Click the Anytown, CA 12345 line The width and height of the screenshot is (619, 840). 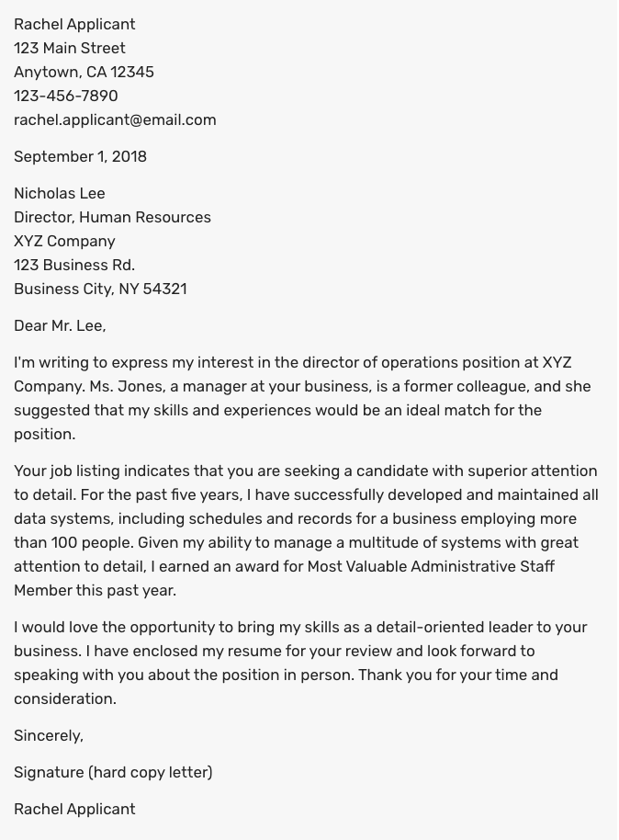[84, 72]
